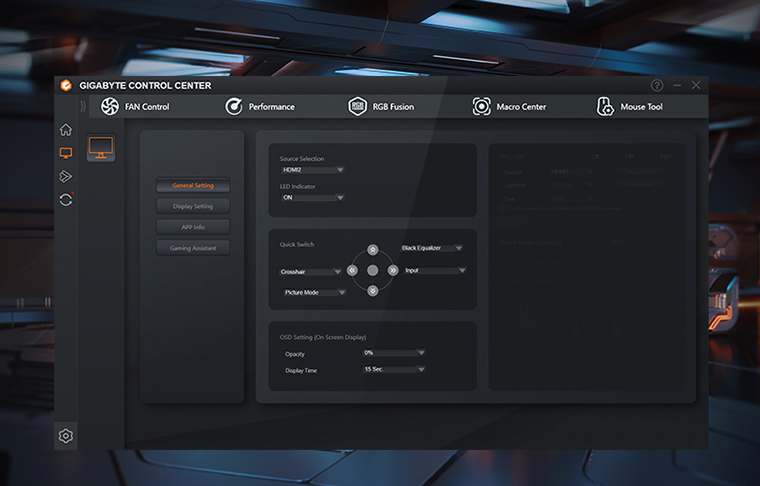Viewport: 760px width, 486px height.
Task: Click 'OSD Setting (On Screen Display)' heading
Action: [x=323, y=337]
